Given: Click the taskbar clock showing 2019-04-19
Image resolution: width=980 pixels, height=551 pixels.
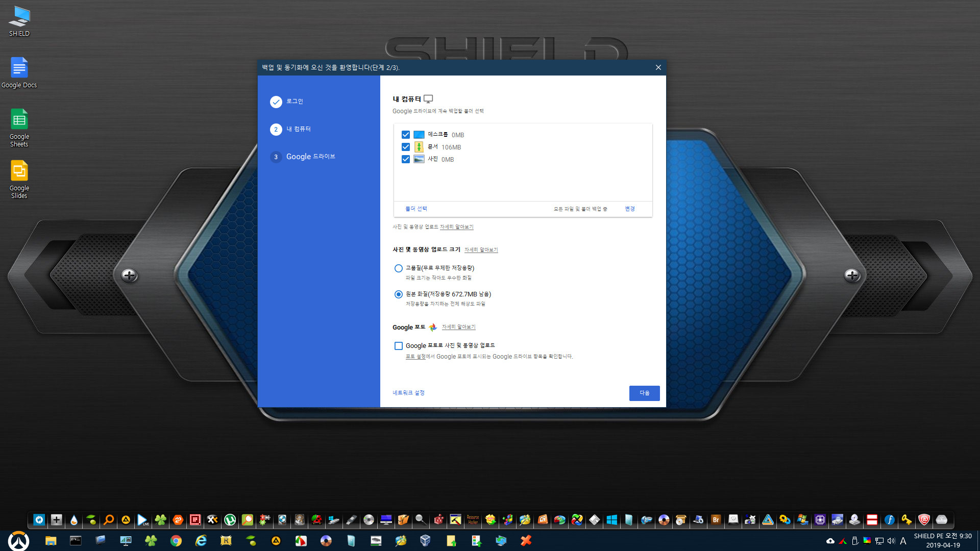Looking at the screenshot, I should (x=943, y=541).
